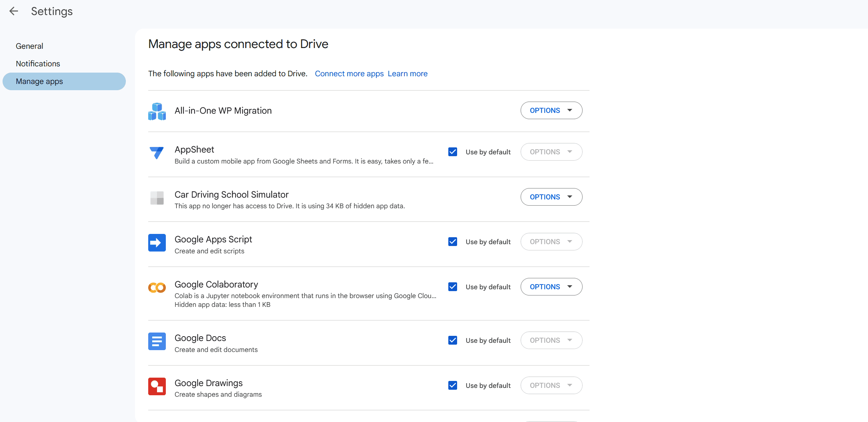868x422 pixels.
Task: Click the AppSheet app name
Action: [194, 150]
